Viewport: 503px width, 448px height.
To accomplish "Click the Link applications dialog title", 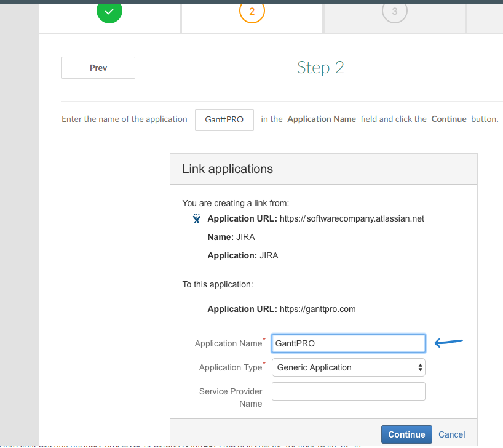I will (x=228, y=169).
